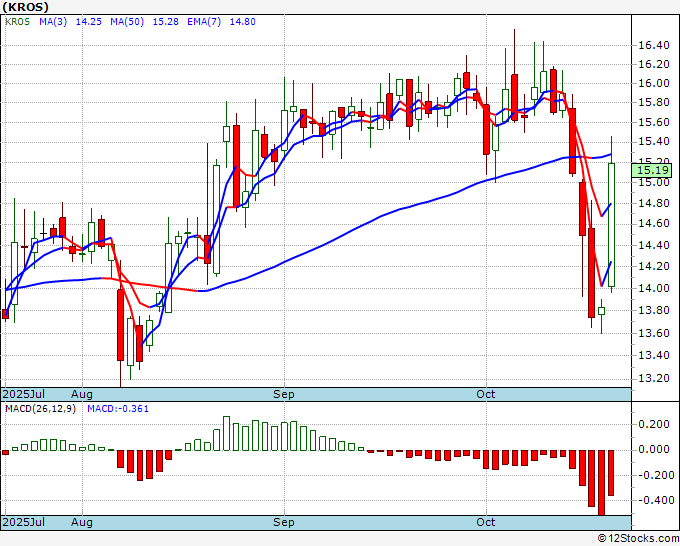Select the MA(50) legend label
Screen dimensions: 680x546
coord(127,22)
